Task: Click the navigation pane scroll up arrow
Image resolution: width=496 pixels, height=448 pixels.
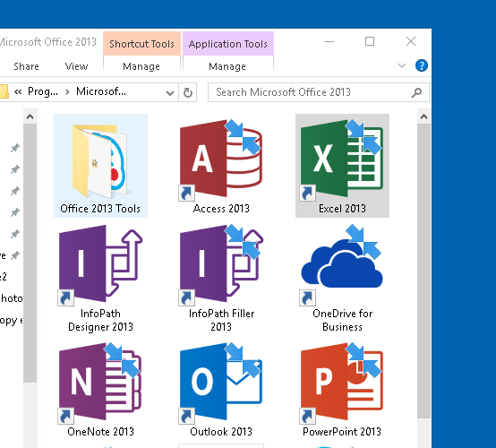Action: 30,116
